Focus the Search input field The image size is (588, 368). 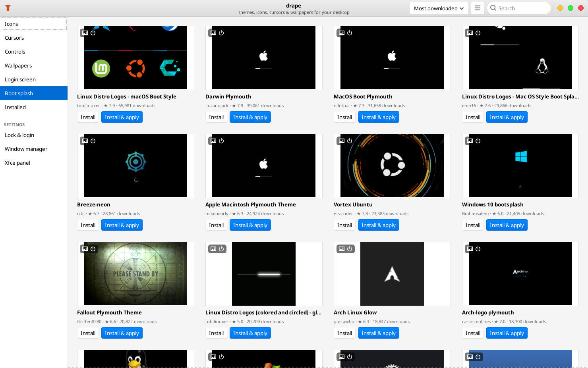pos(519,8)
